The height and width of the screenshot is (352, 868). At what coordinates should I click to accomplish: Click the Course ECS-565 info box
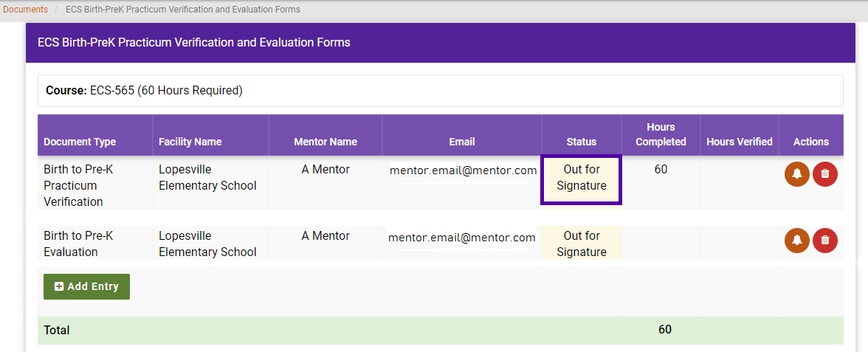pyautogui.click(x=441, y=91)
